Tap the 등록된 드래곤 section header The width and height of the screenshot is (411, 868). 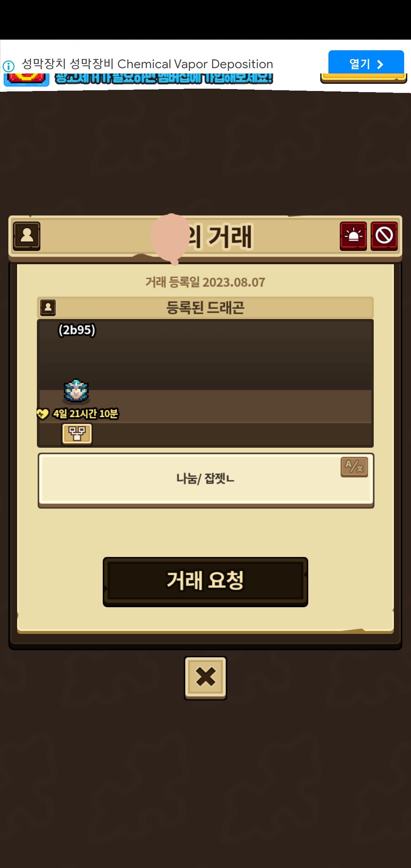(x=205, y=308)
